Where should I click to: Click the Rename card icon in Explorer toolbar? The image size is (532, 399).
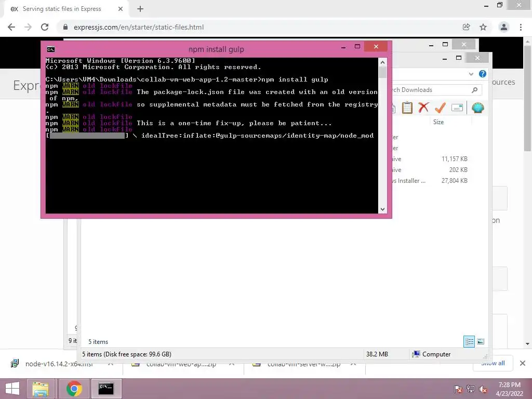coord(457,108)
